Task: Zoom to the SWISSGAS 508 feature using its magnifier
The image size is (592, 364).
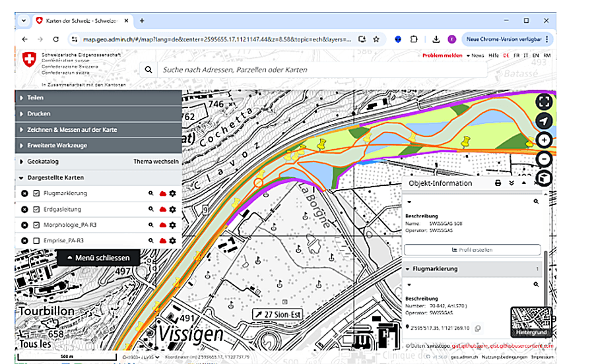Action: click(536, 202)
